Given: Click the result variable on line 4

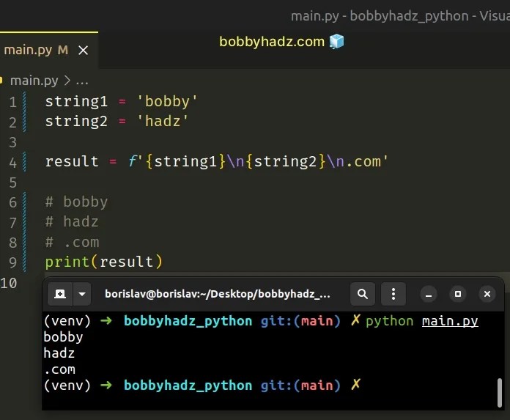Looking at the screenshot, I should click(72, 161).
